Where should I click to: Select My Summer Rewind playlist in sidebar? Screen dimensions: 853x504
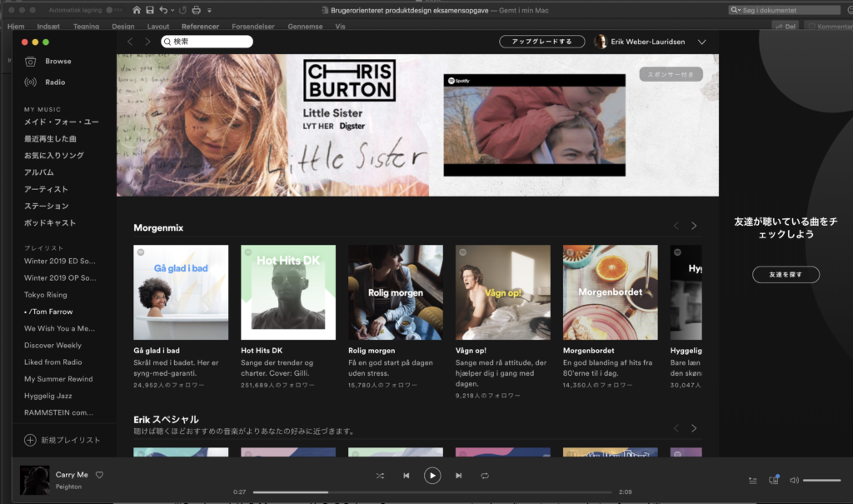[58, 379]
